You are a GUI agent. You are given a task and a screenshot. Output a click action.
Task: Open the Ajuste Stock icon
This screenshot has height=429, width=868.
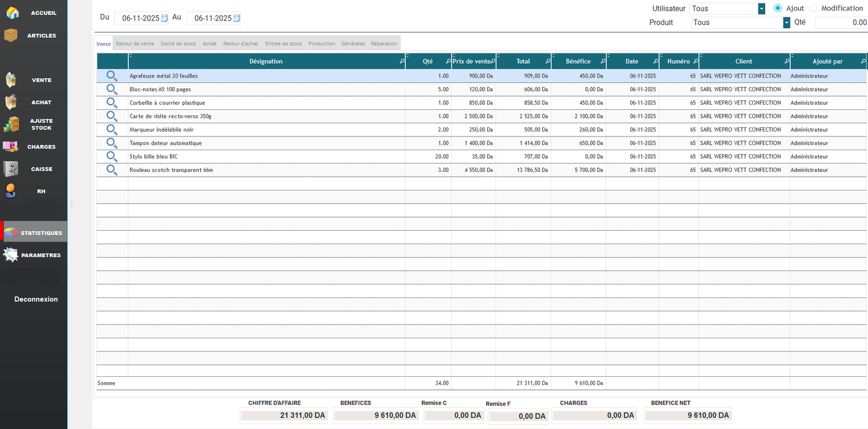(11, 124)
